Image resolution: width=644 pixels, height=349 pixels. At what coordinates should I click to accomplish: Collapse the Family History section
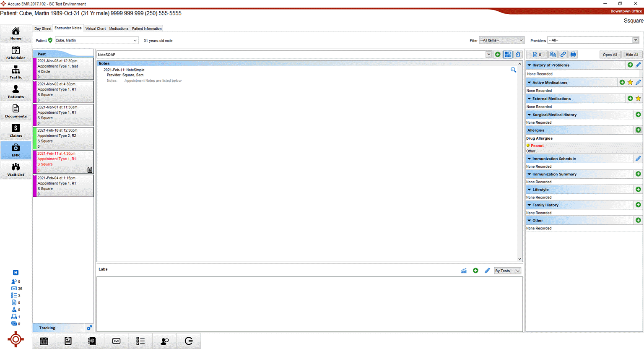click(530, 205)
